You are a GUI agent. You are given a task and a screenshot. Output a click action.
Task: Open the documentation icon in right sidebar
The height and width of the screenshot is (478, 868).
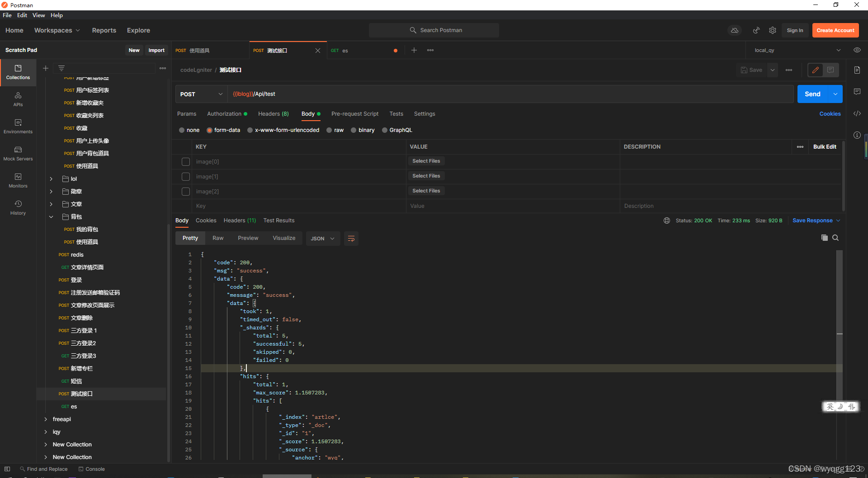857,70
